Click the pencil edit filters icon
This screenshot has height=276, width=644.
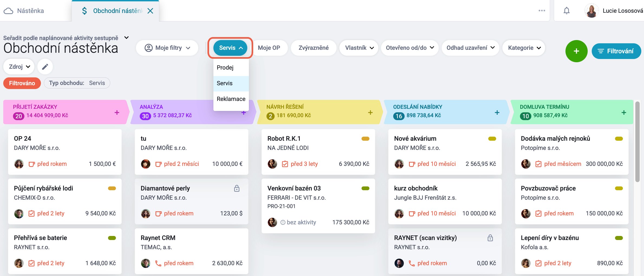(x=45, y=67)
